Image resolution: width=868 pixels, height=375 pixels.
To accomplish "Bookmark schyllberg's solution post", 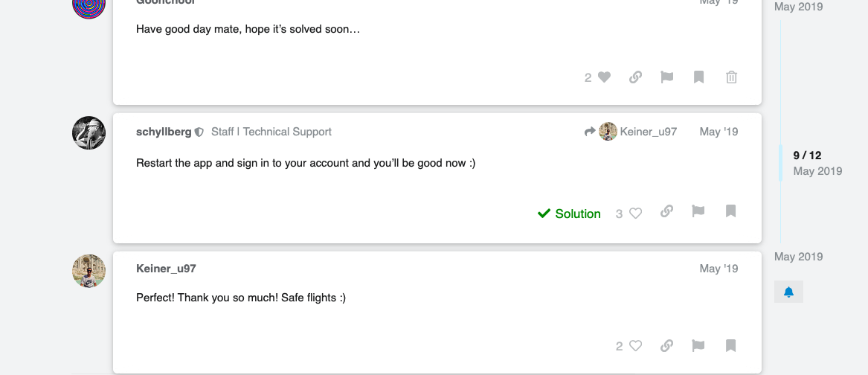I will [730, 211].
